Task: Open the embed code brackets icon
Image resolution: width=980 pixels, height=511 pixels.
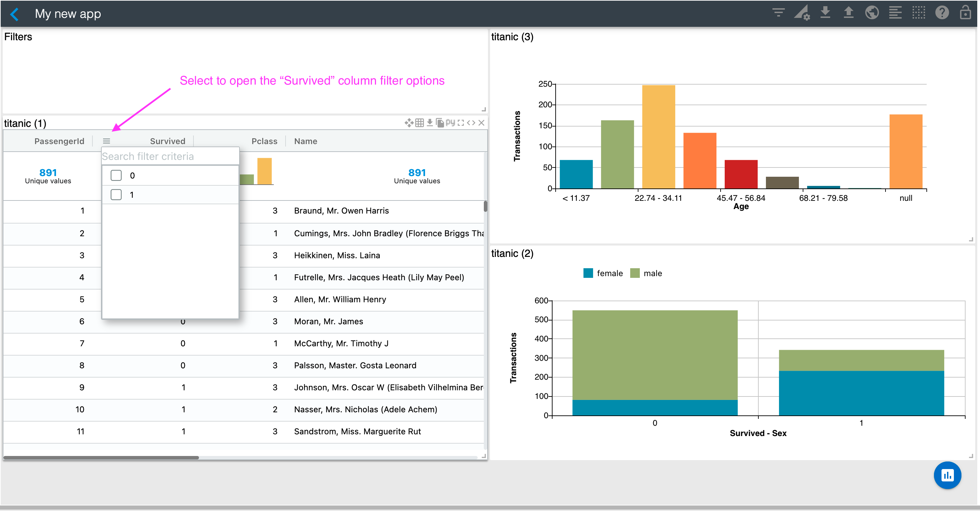Action: (x=471, y=123)
